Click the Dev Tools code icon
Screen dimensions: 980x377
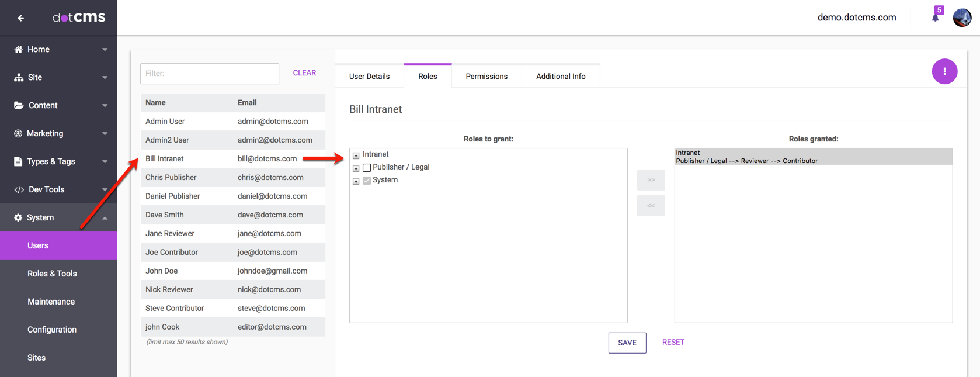click(x=18, y=189)
